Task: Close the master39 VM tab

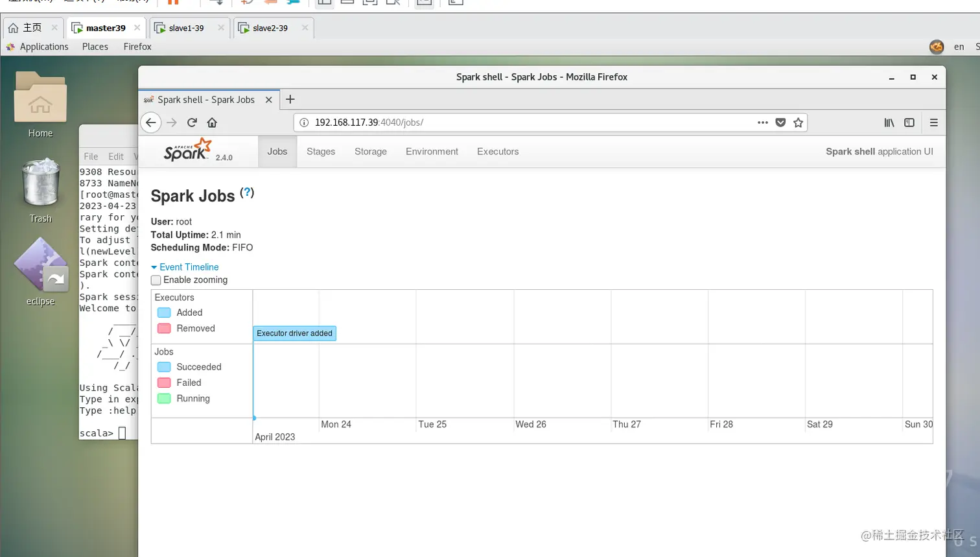Action: pos(137,28)
